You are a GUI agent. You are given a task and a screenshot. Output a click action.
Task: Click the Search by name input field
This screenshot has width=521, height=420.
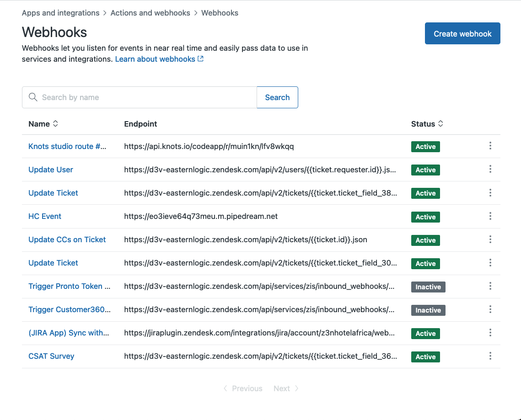coord(137,97)
